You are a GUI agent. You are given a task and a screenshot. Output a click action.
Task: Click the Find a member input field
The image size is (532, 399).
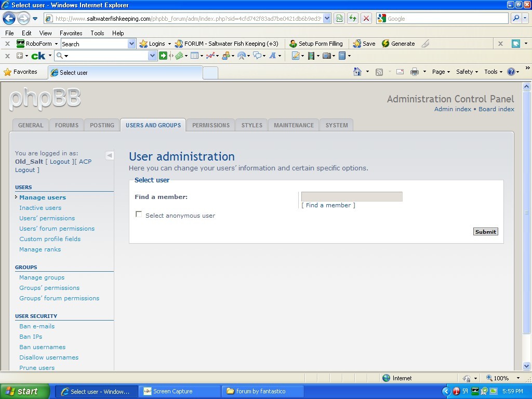click(351, 196)
